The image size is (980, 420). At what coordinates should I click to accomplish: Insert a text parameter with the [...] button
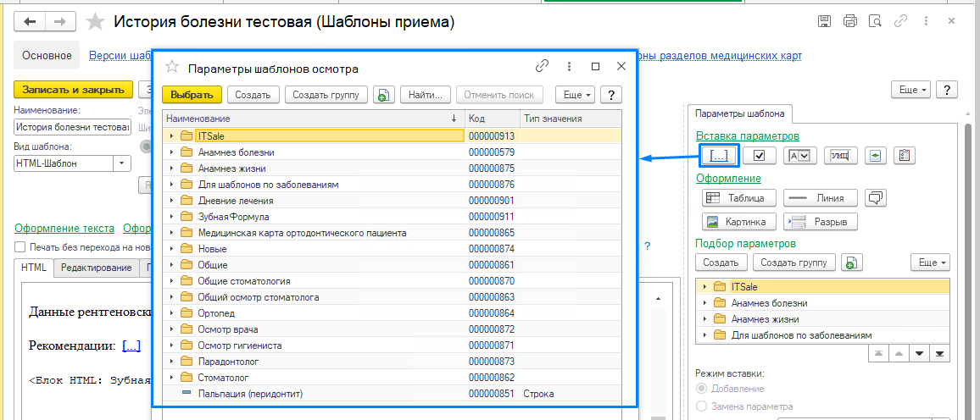click(720, 156)
